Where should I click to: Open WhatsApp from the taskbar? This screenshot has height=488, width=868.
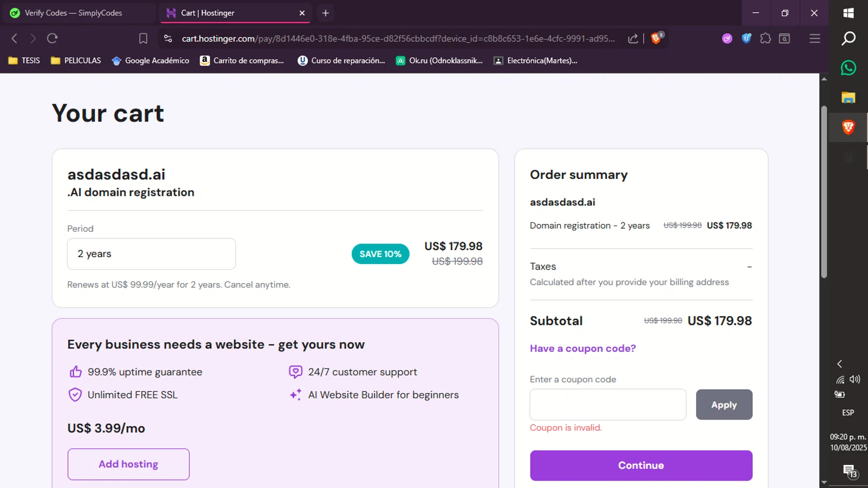point(848,68)
